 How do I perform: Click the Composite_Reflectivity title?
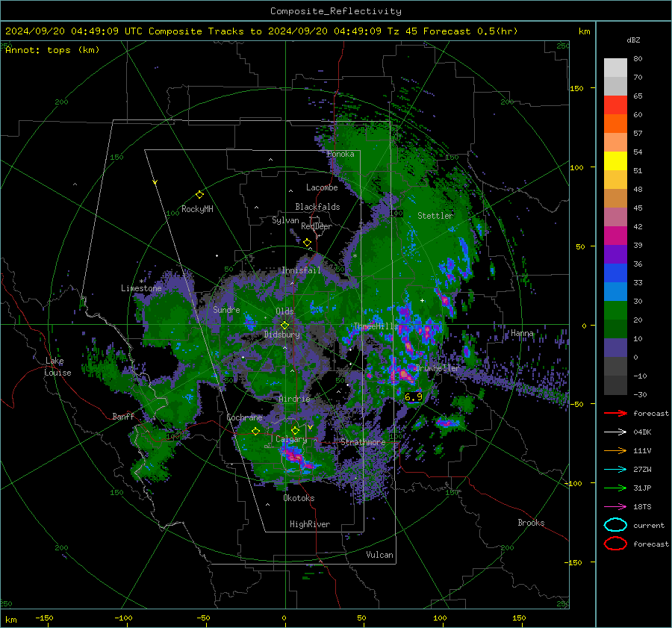(x=335, y=11)
